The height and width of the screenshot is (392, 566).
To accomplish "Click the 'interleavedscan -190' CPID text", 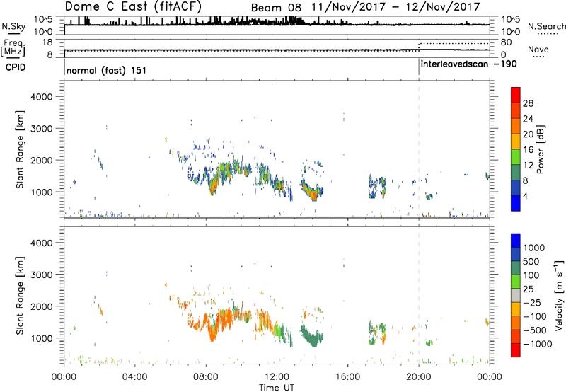I will coord(469,64).
